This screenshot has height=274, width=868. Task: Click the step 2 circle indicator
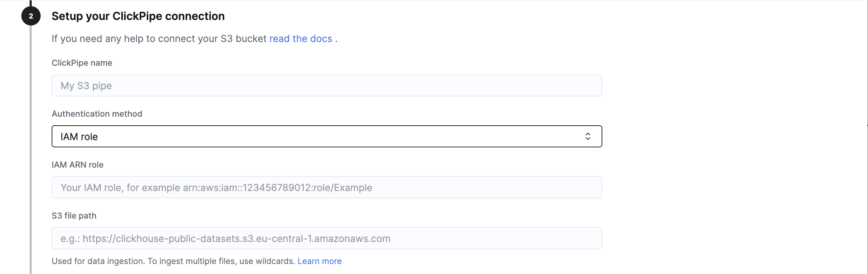pos(31,16)
